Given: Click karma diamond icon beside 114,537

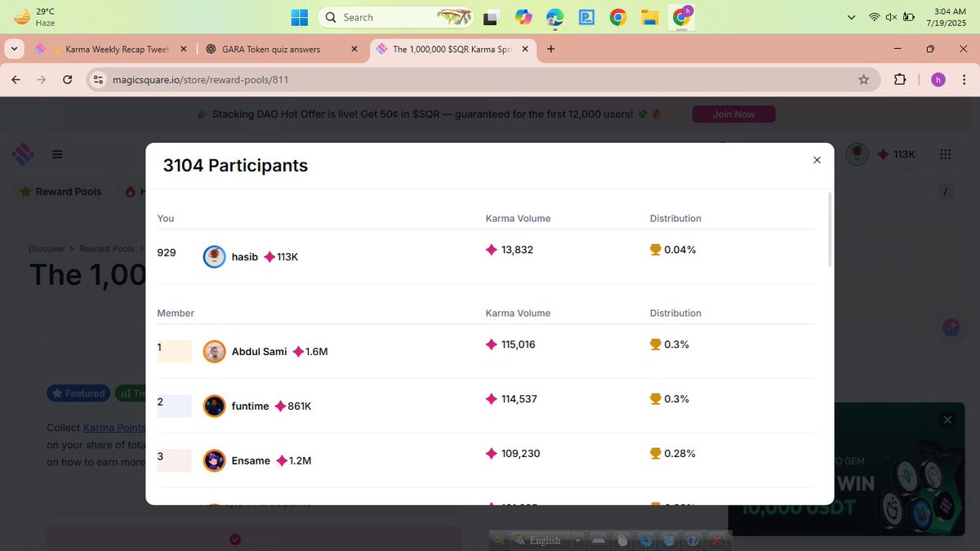Looking at the screenshot, I should pos(491,399).
